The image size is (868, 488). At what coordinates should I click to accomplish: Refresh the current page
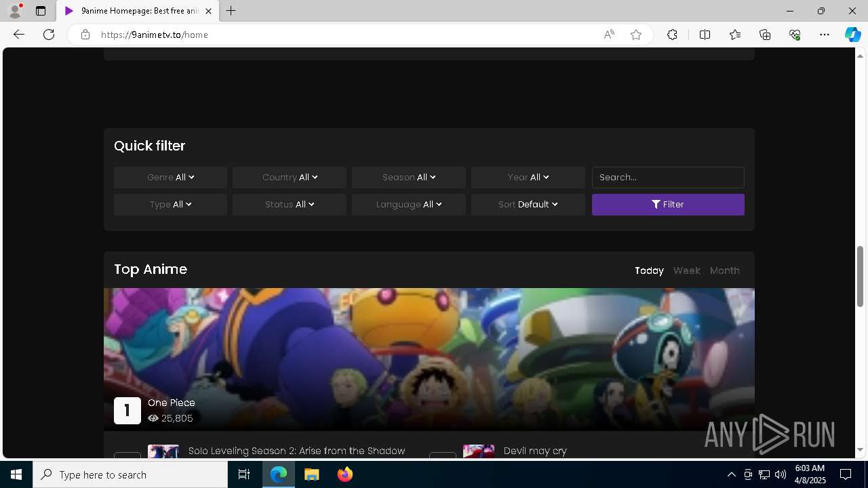click(x=49, y=35)
